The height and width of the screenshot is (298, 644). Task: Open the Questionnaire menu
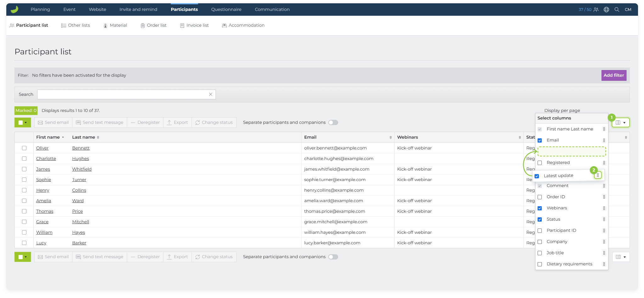pyautogui.click(x=226, y=9)
